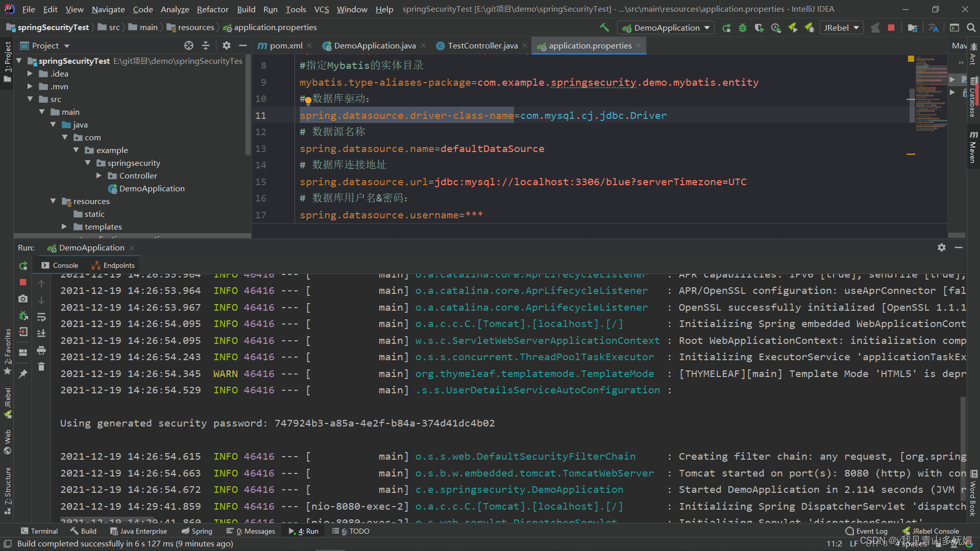Click the Translate icon in toolbar
Viewport: 980px width, 551px height.
pyautogui.click(x=934, y=28)
